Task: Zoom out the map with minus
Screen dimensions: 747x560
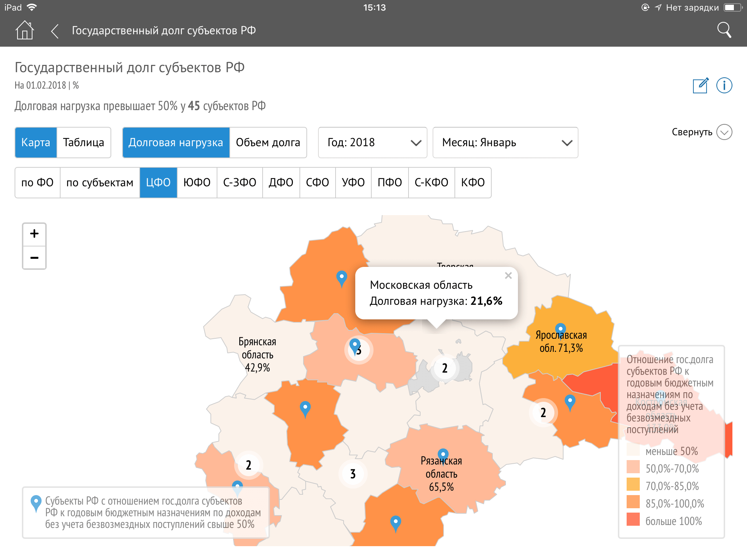Action: (x=34, y=258)
